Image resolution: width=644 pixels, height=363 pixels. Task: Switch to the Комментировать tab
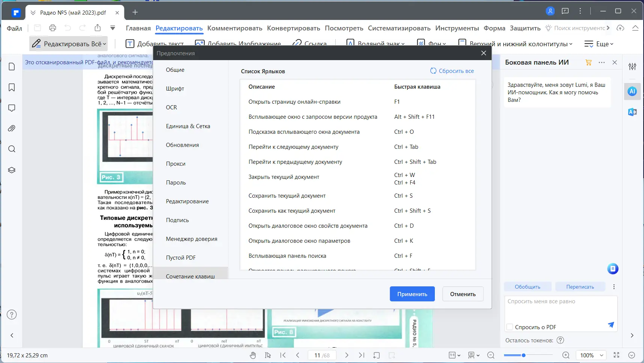pyautogui.click(x=235, y=28)
